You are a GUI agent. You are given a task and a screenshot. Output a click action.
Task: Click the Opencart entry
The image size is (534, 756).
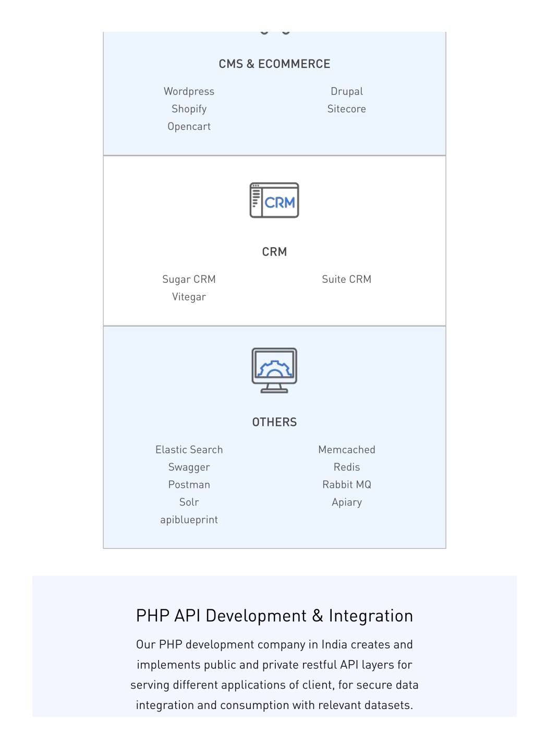click(189, 127)
